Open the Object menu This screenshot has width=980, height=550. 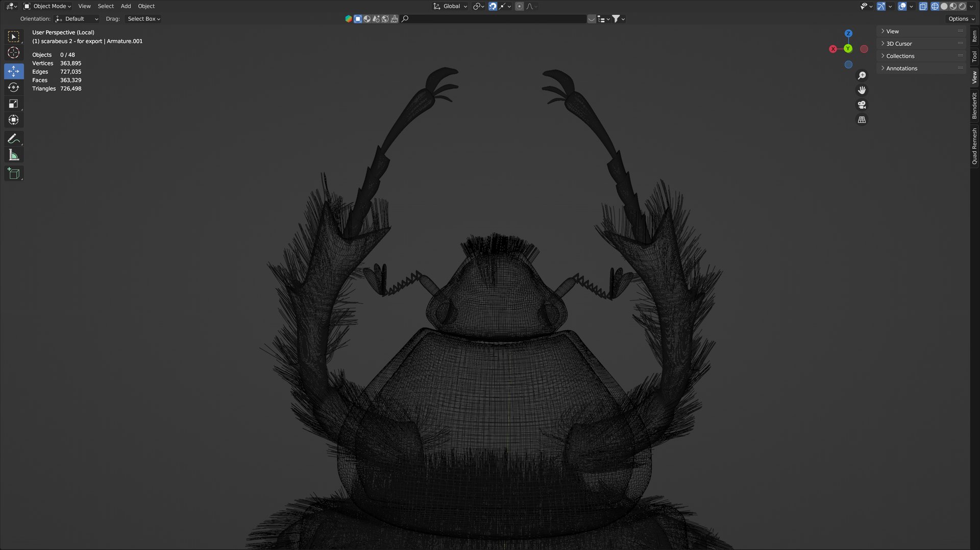pyautogui.click(x=146, y=6)
